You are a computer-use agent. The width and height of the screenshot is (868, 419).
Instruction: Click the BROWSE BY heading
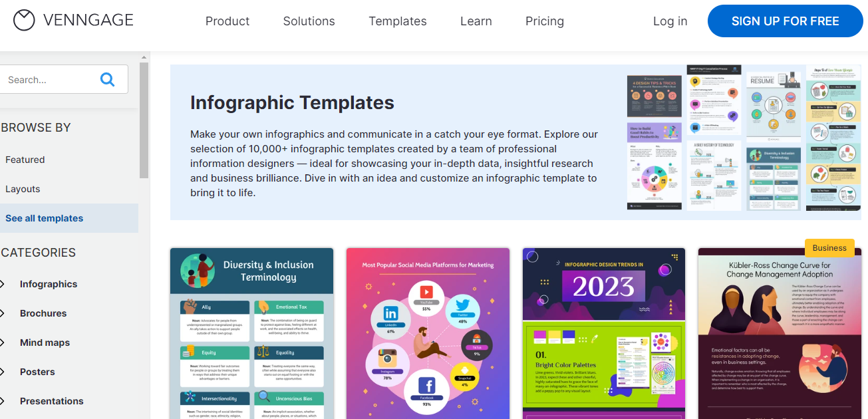(35, 128)
